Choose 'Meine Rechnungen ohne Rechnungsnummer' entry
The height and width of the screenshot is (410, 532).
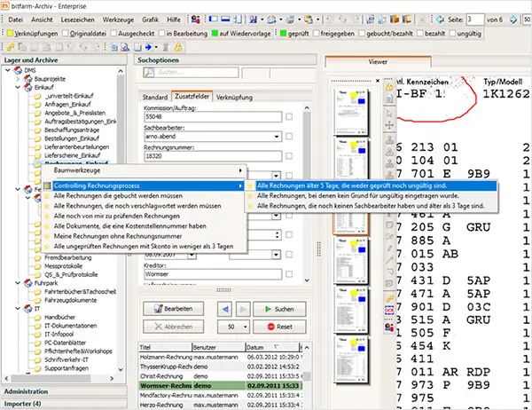(144, 236)
